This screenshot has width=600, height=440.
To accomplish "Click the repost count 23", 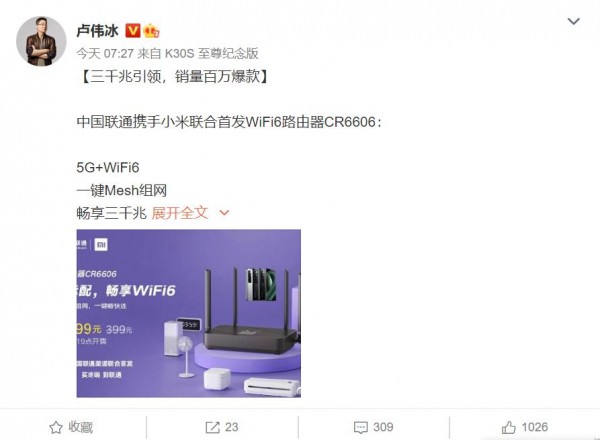I will click(x=232, y=427).
